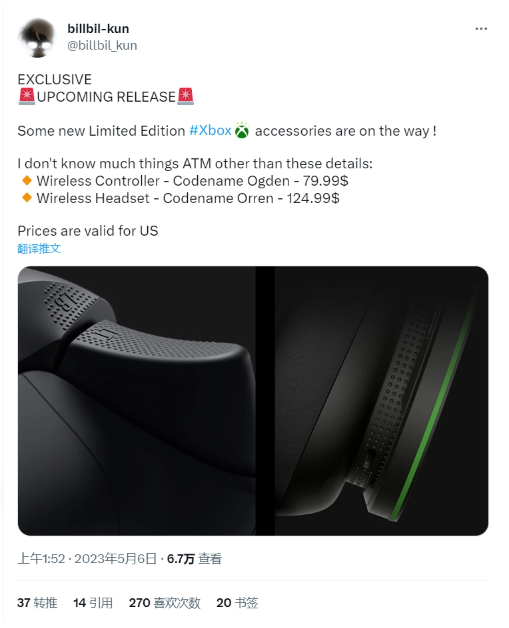Image resolution: width=509 pixels, height=628 pixels.
Task: Click the billbil-kun profile avatar
Action: (x=37, y=38)
